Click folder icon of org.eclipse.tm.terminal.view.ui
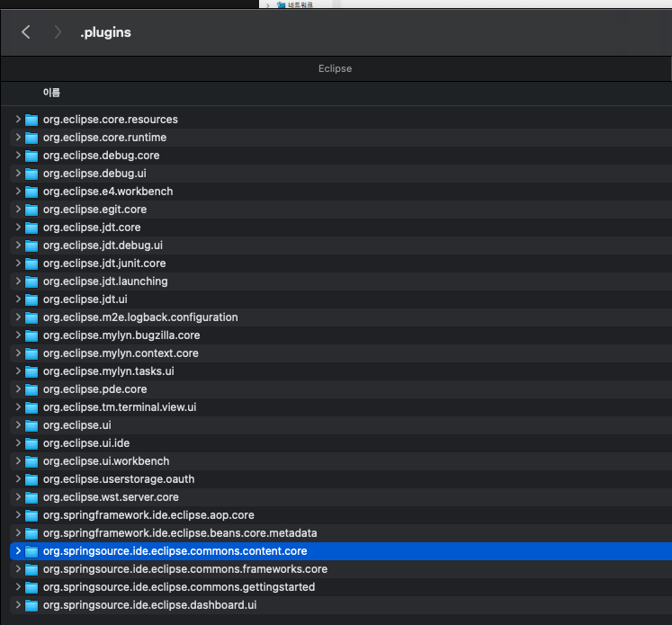672x625 pixels. [31, 407]
